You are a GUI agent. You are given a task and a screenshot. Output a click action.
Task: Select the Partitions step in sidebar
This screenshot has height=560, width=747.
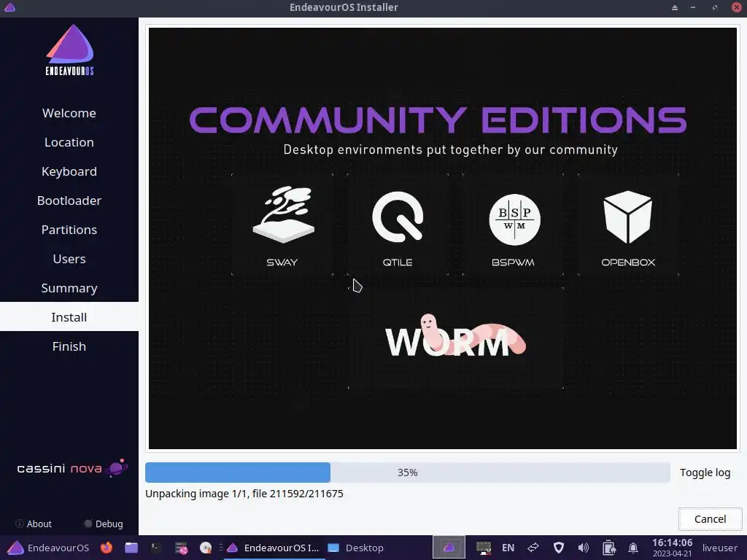[x=69, y=230]
